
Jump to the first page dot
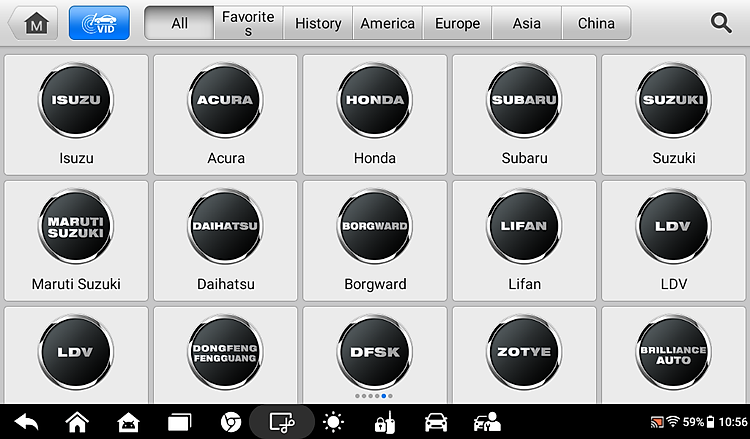coord(357,396)
